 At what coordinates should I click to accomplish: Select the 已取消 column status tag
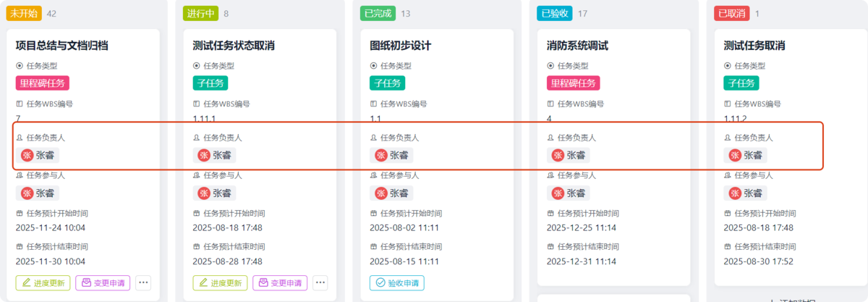732,13
